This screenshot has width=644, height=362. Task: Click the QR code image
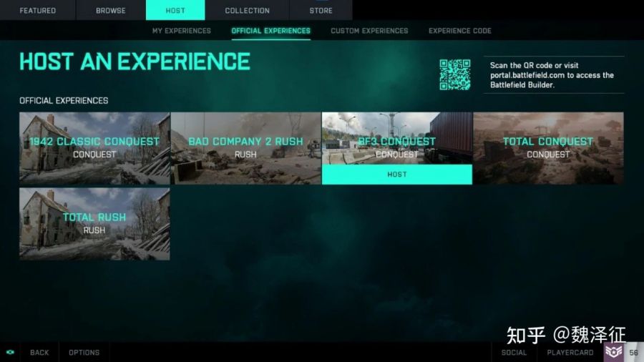click(454, 74)
